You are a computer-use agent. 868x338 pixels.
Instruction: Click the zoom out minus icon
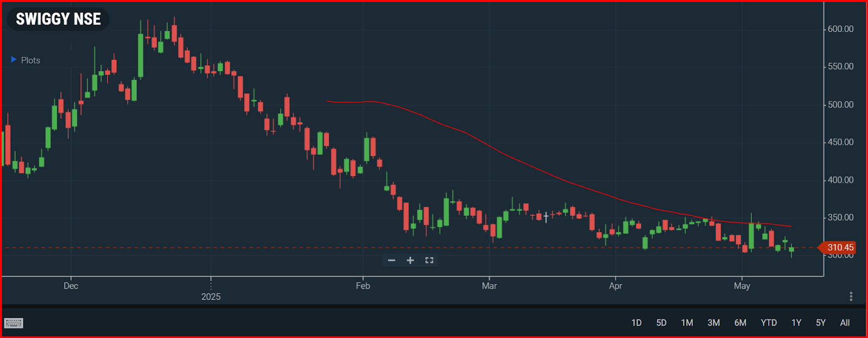(392, 260)
